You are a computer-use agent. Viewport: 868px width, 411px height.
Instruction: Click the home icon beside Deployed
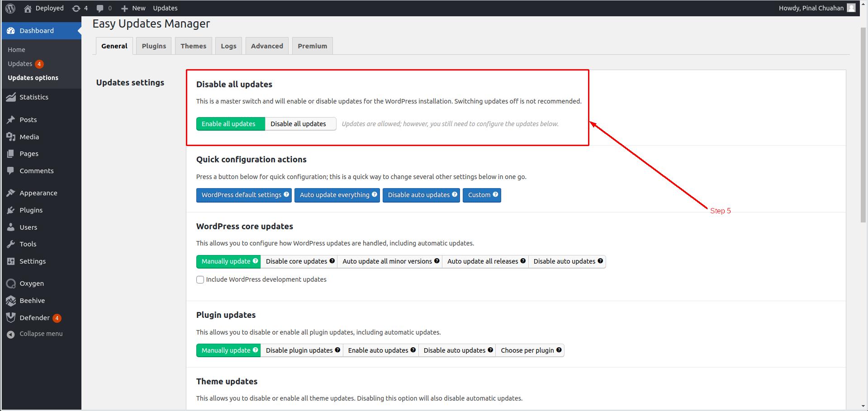point(28,8)
